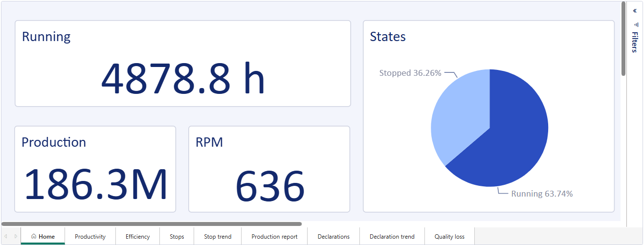Click the Production card title
The width and height of the screenshot is (644, 245).
pos(54,142)
